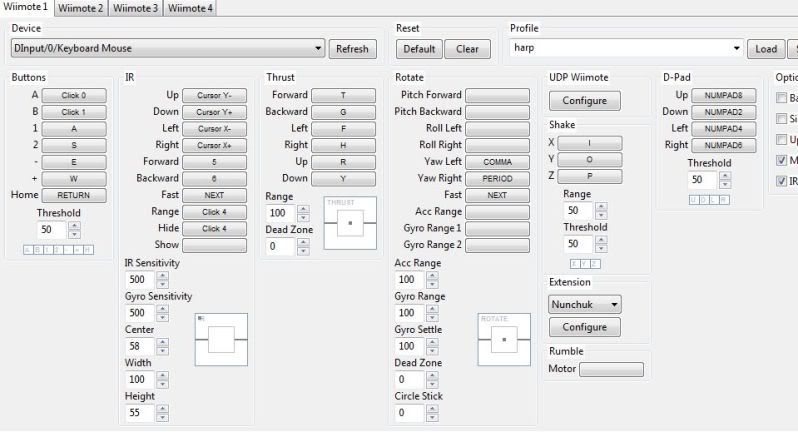798x432 pixels.
Task: Click the Load profile button
Action: coord(766,49)
